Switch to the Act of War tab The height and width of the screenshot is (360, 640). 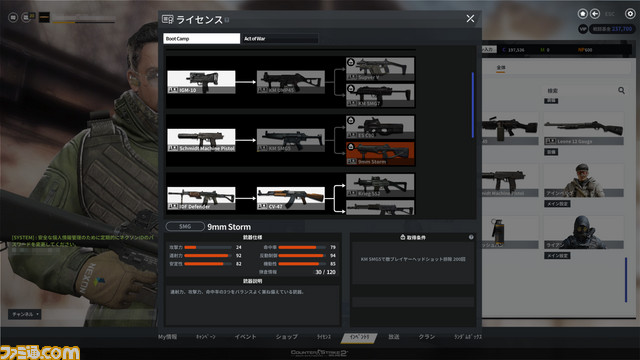(280, 38)
